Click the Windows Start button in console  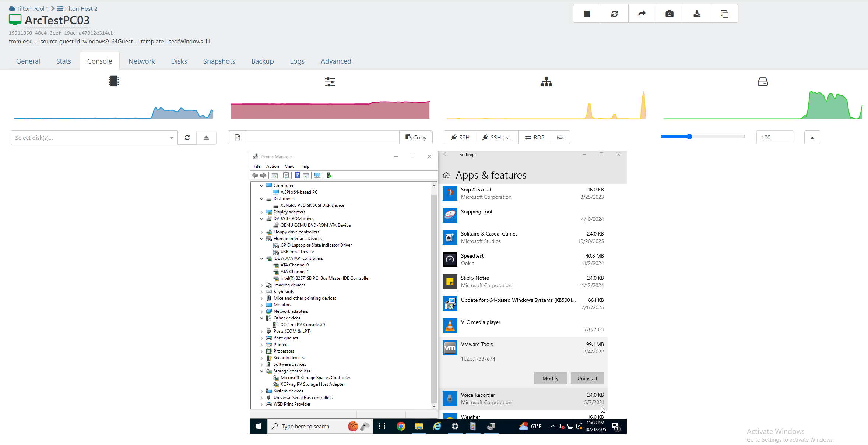pos(259,426)
